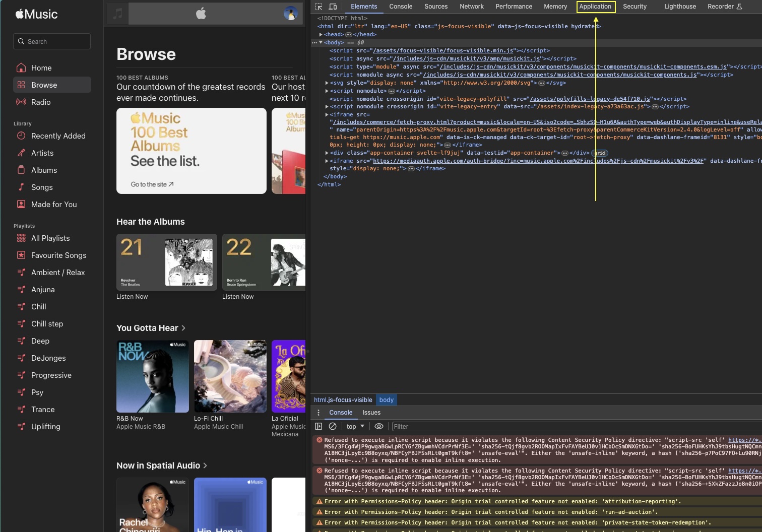Click the live expression eye icon
Image resolution: width=762 pixels, height=532 pixels.
(x=379, y=426)
